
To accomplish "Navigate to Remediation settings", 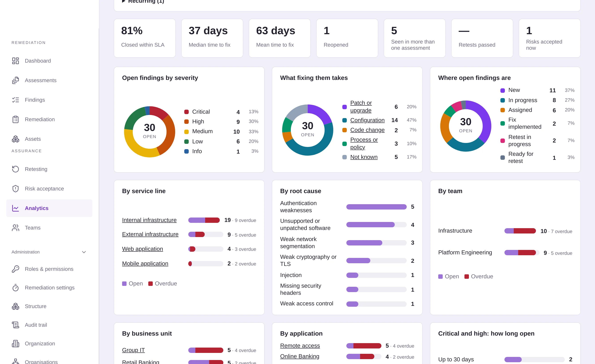I will (49, 288).
